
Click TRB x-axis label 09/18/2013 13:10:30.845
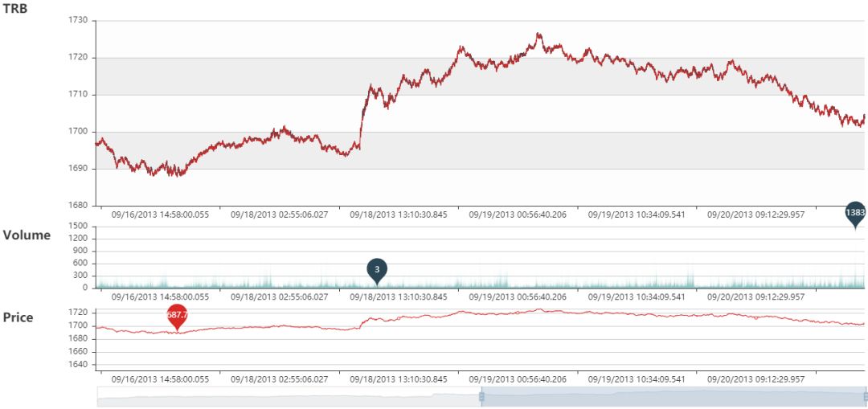tap(398, 215)
